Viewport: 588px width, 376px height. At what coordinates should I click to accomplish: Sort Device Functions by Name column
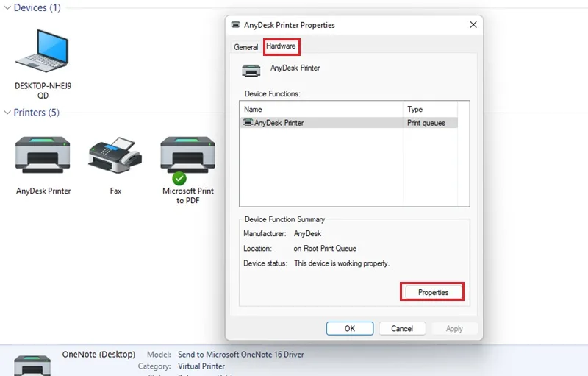(321, 109)
